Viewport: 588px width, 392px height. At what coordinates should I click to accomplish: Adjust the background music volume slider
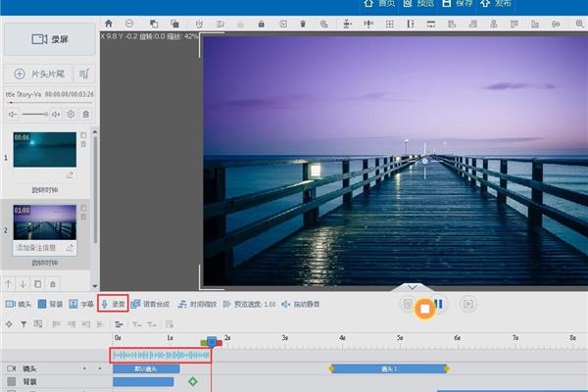coord(34,115)
